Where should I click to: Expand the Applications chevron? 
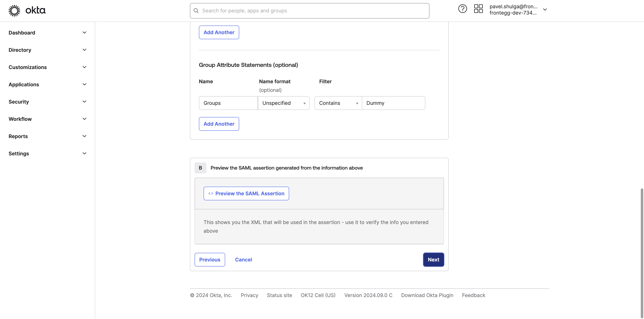(x=84, y=84)
